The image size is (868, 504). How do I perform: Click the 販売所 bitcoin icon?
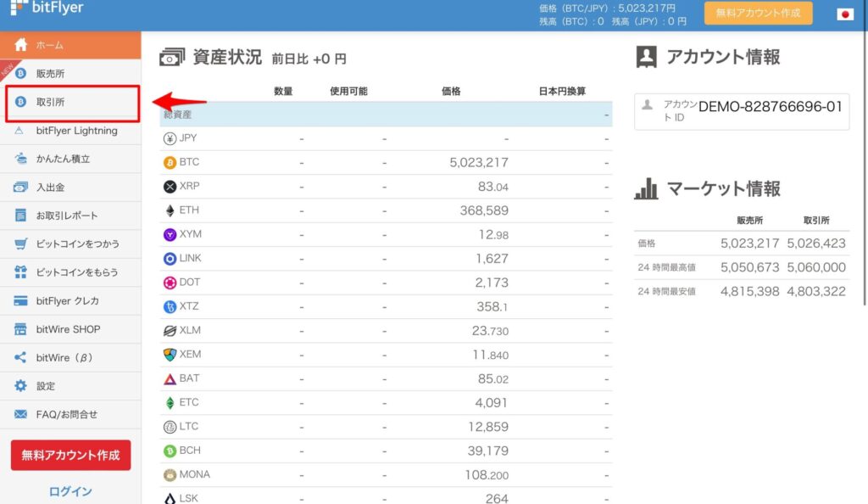20,73
